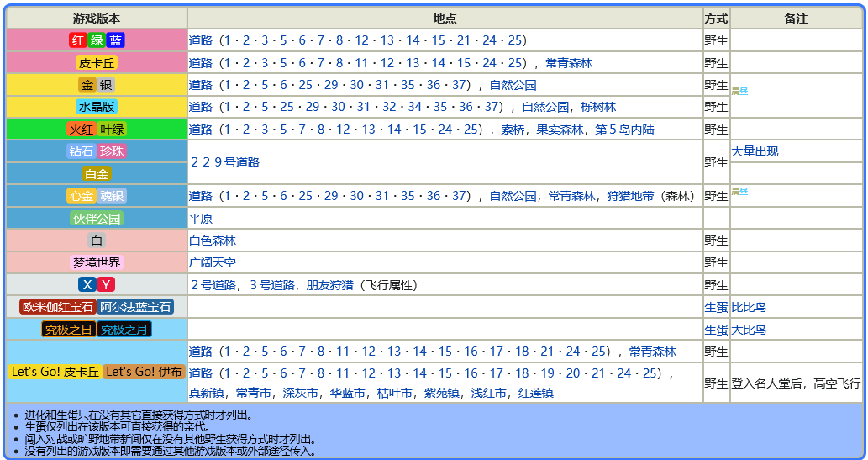
Task: Open the 火红 version badge
Action: [82, 130]
